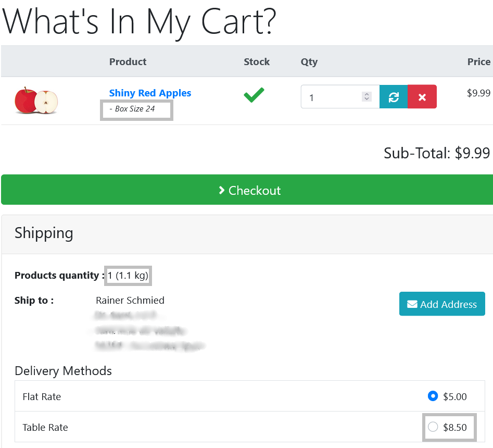Click the Add Address button

tap(442, 304)
